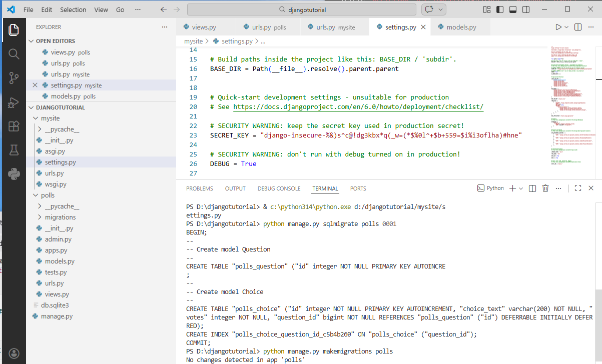Toggle the secondary side bar
602x364 pixels.
pyautogui.click(x=525, y=9)
